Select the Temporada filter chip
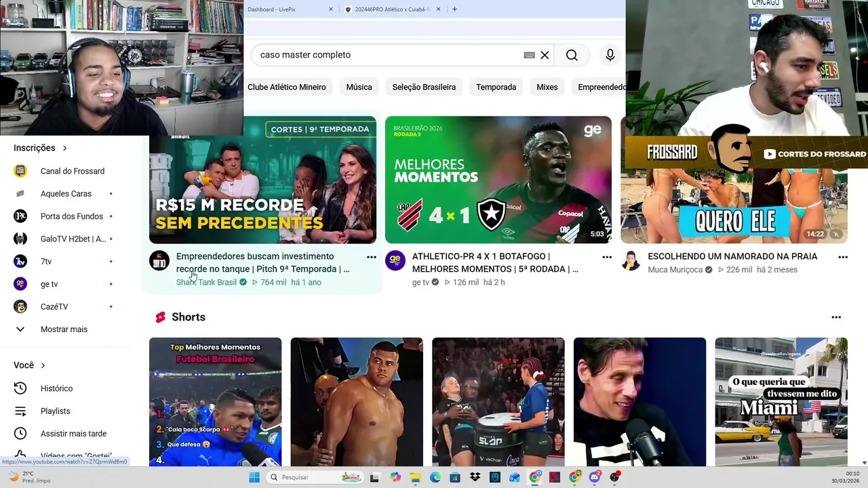 [x=496, y=87]
